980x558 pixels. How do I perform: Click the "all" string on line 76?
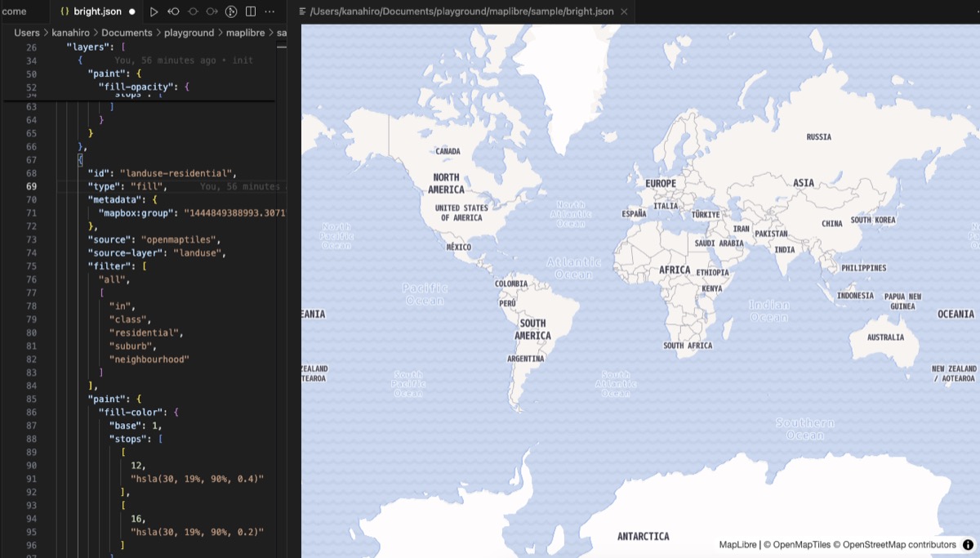click(114, 279)
